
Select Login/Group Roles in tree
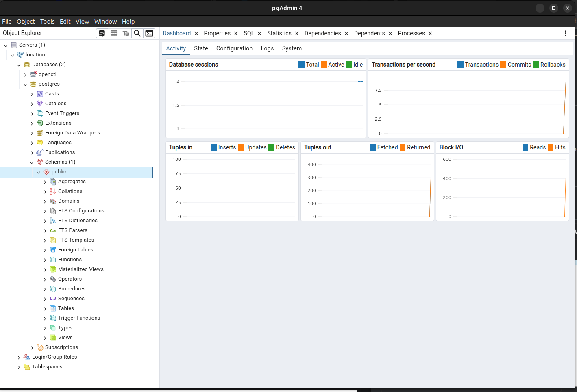pos(54,357)
